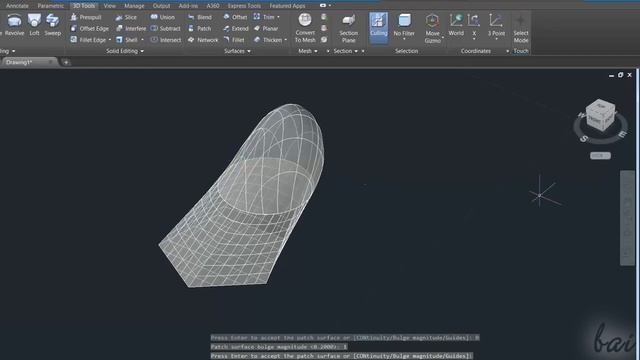Create a Planar surface
640x360 pixels.
(266, 29)
